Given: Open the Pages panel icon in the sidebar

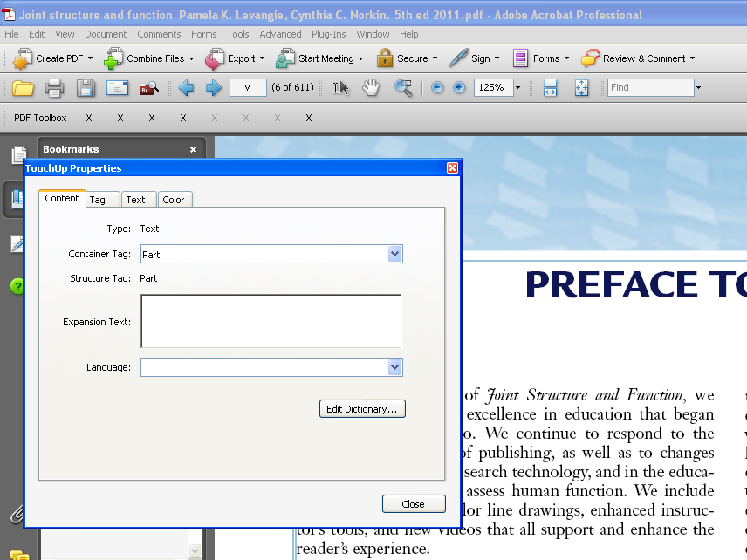Looking at the screenshot, I should (19, 154).
